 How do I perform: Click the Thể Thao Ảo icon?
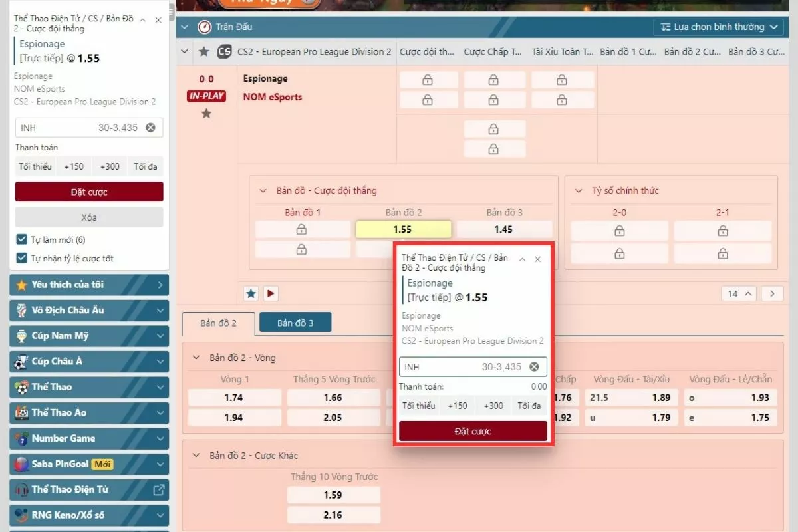pos(21,412)
